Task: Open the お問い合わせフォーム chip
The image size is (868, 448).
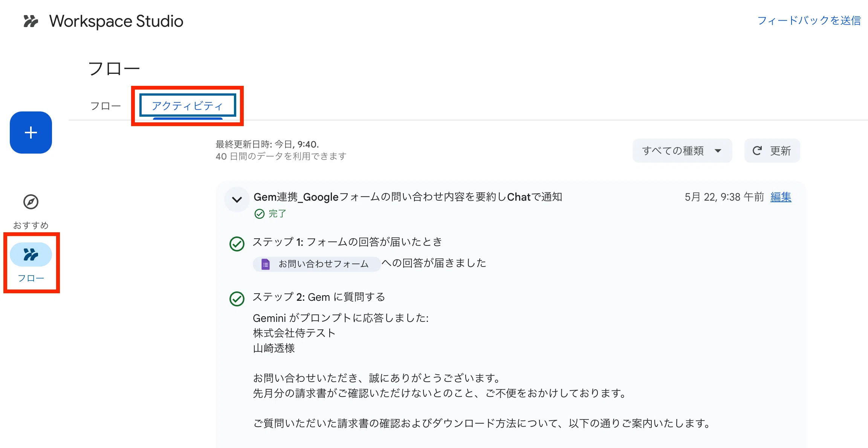Action: point(316,264)
